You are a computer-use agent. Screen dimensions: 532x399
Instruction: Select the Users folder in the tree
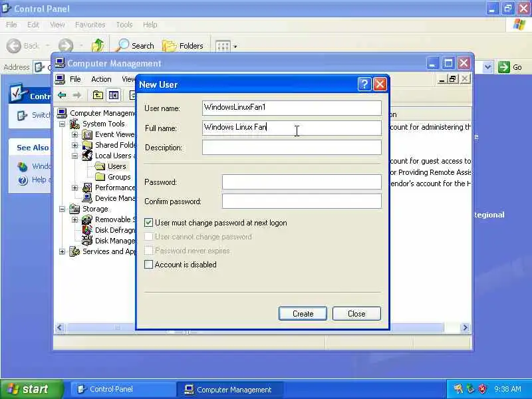[x=117, y=166]
